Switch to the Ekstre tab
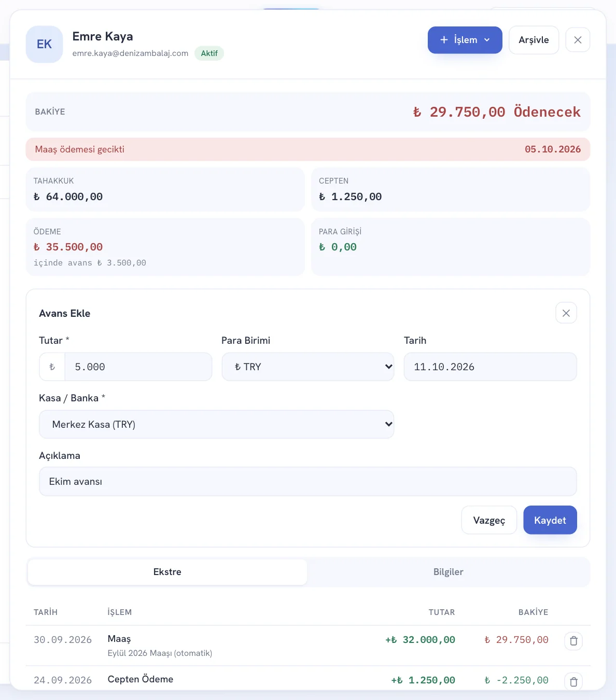This screenshot has width=616, height=700. coord(167,572)
